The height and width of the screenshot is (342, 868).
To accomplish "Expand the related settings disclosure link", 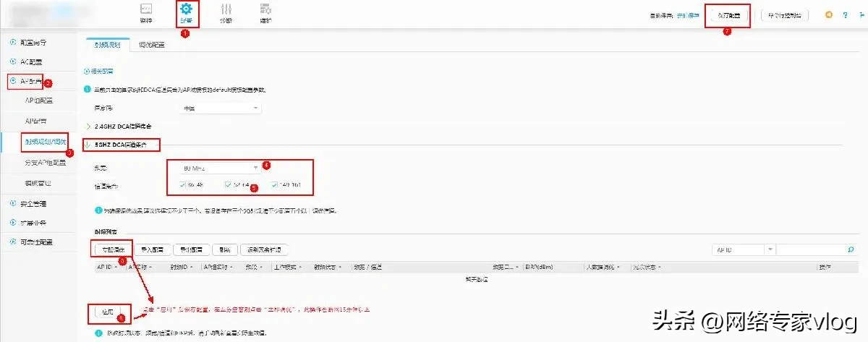I will click(x=98, y=71).
